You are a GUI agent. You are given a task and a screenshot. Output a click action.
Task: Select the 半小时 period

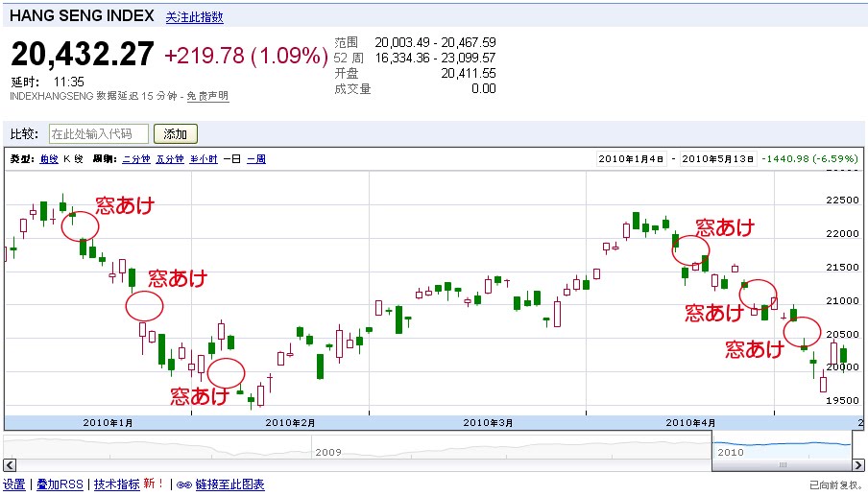tap(204, 159)
